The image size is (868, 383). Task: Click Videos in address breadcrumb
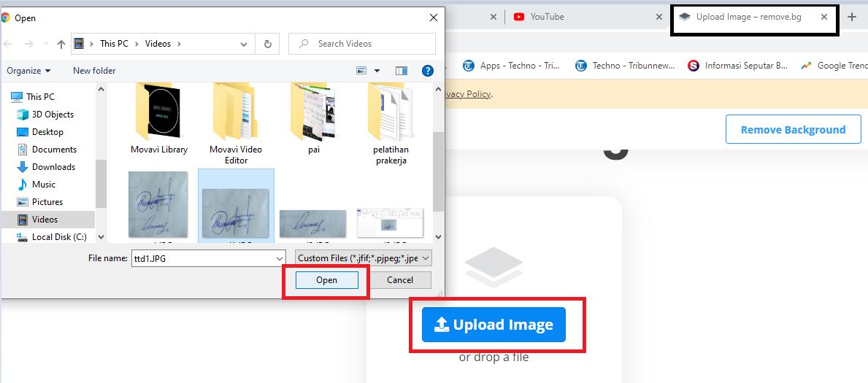point(158,44)
